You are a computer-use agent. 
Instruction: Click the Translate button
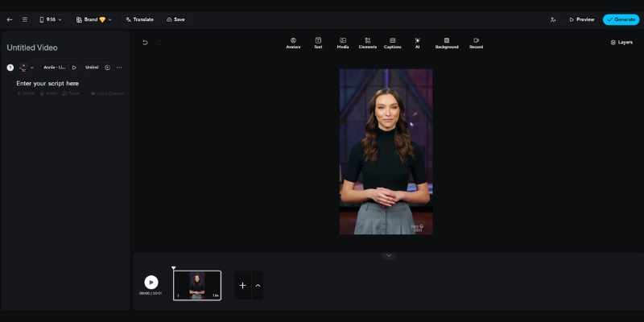139,19
